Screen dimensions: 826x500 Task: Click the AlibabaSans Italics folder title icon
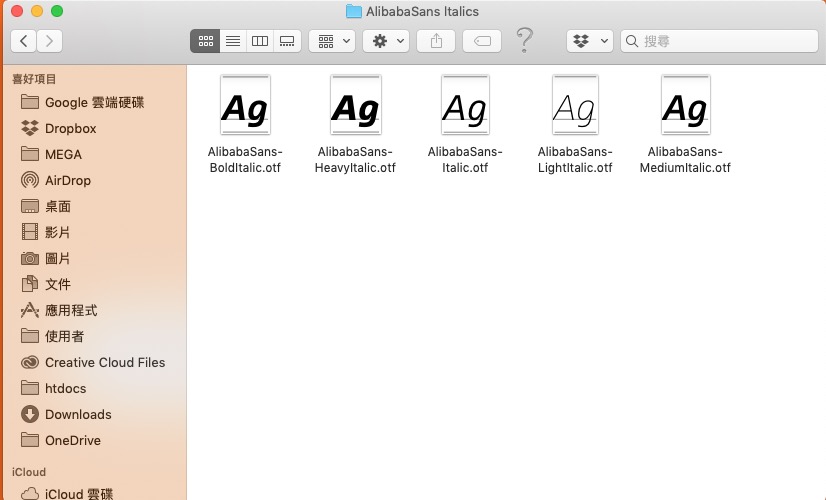tap(353, 11)
